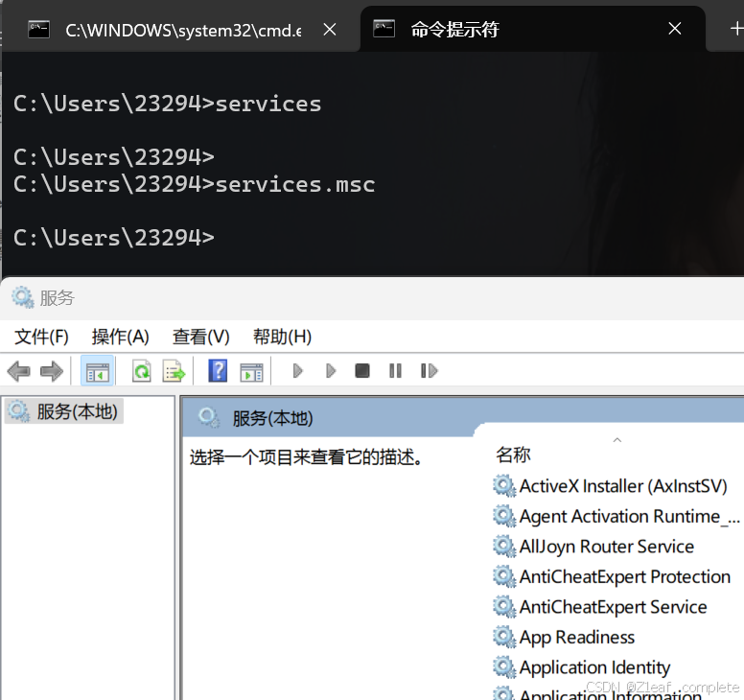
Task: Open the 文件(F) menu
Action: [x=42, y=337]
